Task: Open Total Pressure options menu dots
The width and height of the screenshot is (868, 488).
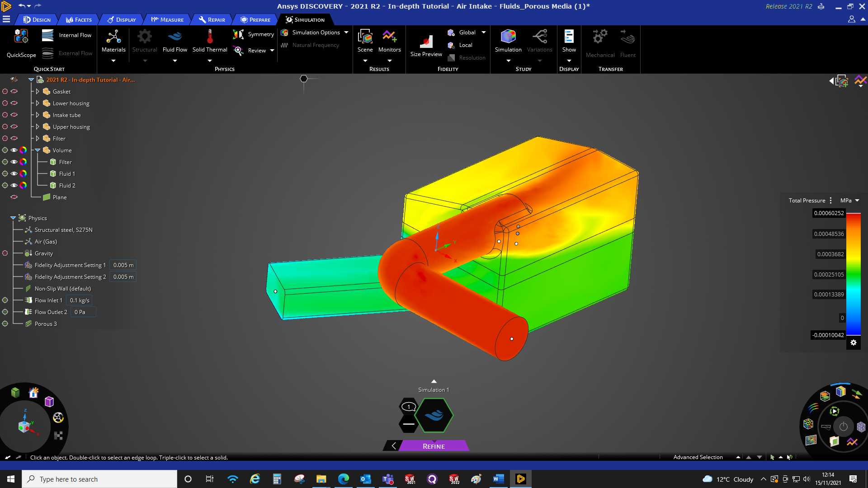Action: pos(830,201)
